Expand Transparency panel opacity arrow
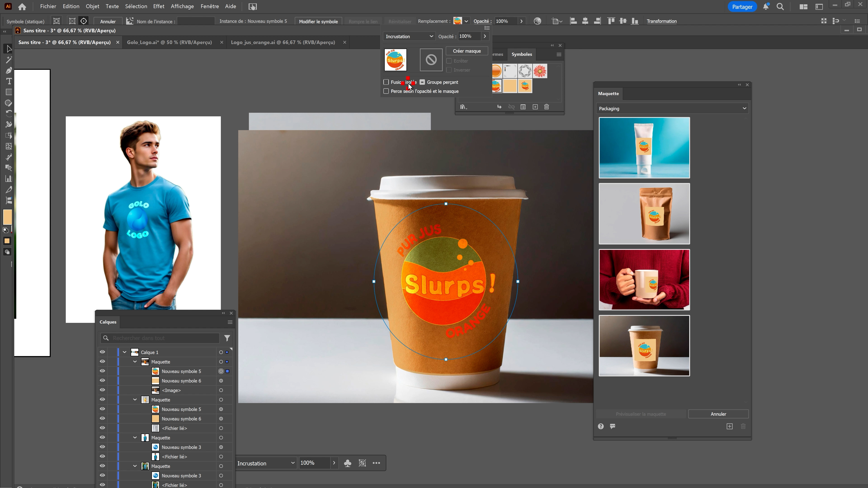Screen dimensions: 868x488 pos(485,36)
